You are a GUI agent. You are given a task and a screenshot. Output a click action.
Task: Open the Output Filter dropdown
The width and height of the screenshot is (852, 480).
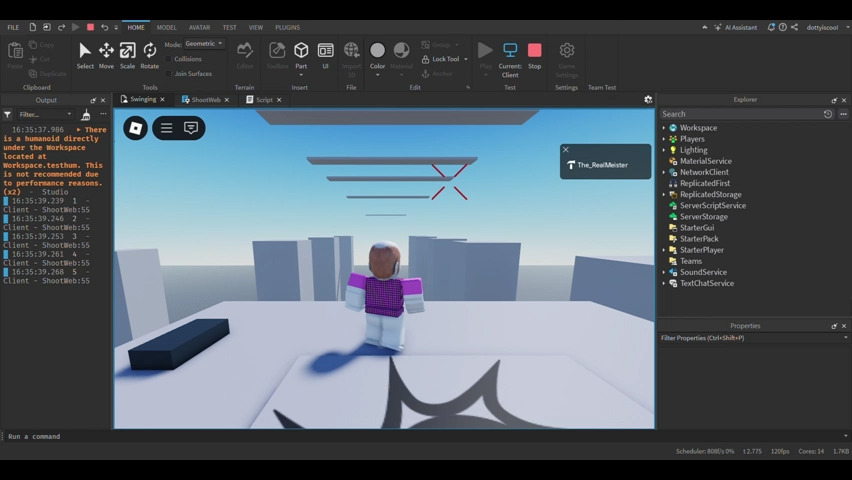click(45, 115)
